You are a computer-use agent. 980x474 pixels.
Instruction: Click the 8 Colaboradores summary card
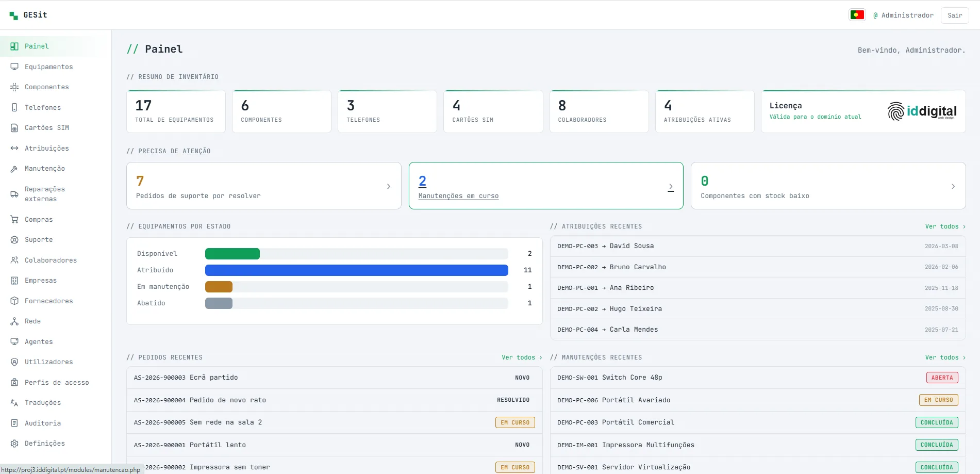click(599, 111)
